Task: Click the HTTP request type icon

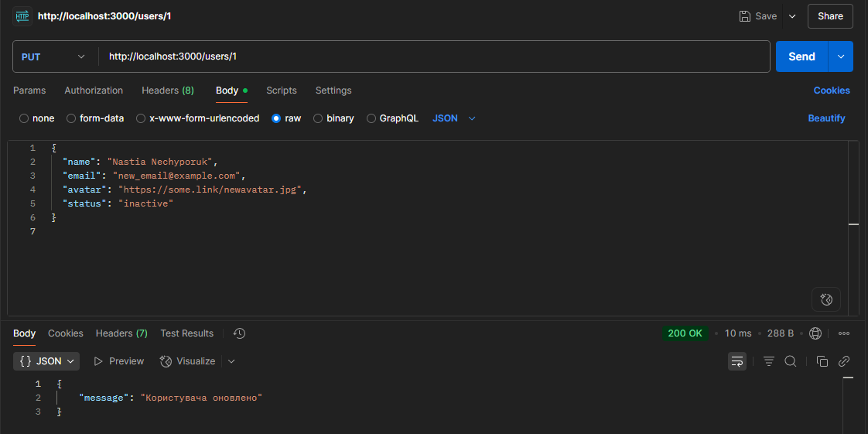Action: [x=22, y=16]
